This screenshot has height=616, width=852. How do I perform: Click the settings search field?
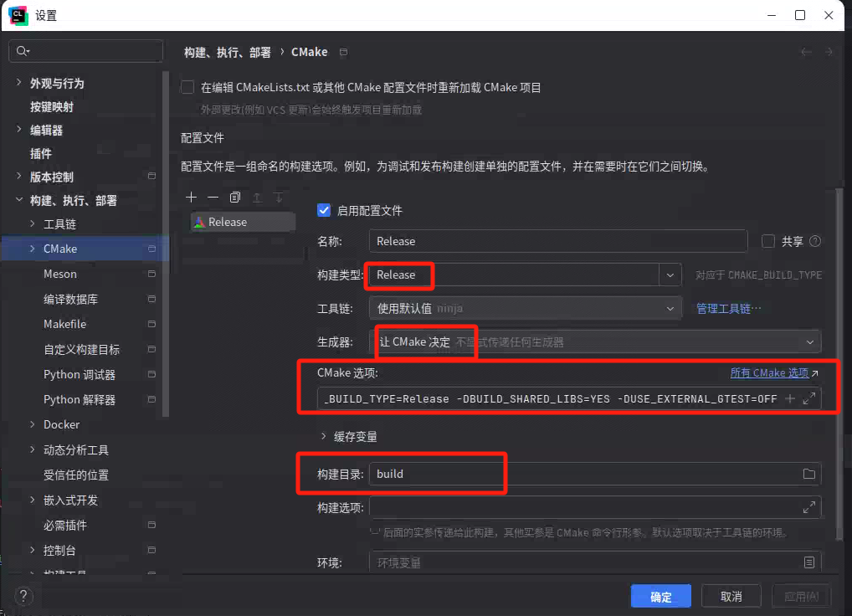[86, 51]
